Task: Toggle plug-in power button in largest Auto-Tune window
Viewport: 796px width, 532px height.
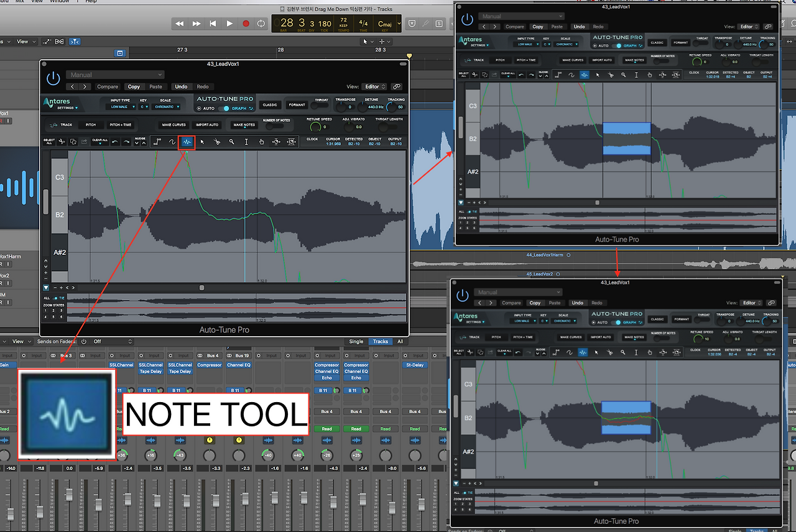Action: pos(53,78)
